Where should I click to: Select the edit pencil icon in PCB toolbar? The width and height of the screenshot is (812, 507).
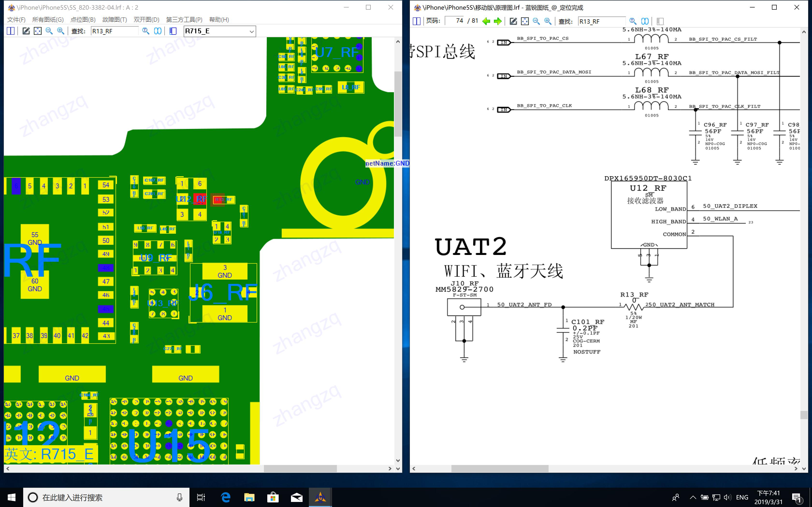click(x=27, y=31)
